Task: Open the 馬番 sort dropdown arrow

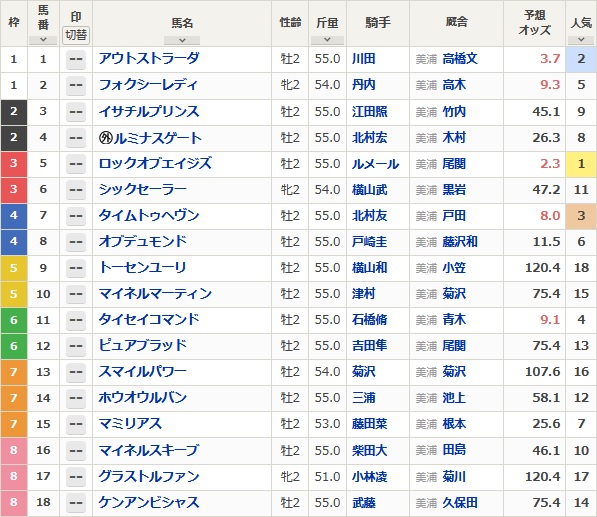Action: (x=43, y=40)
